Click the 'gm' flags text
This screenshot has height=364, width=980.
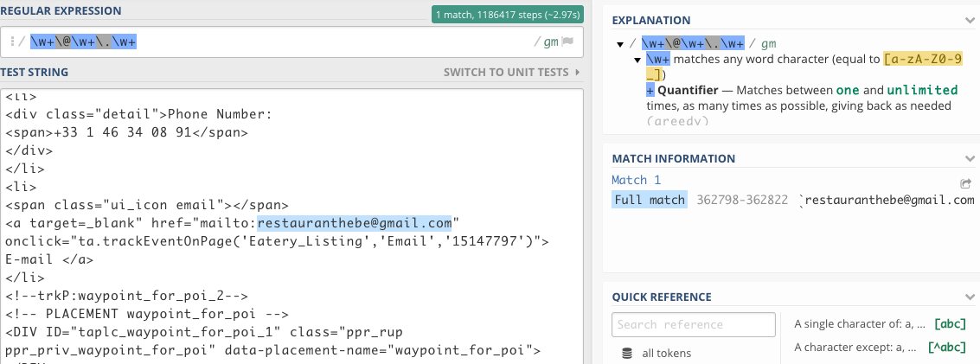550,42
